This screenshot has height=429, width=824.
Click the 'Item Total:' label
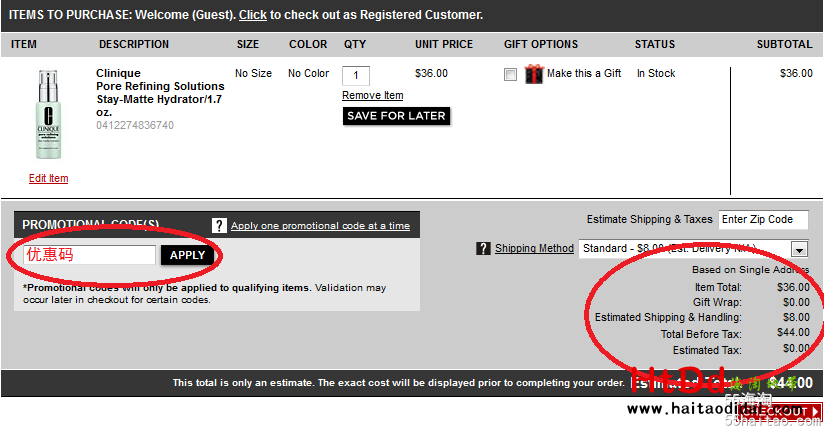click(x=718, y=287)
